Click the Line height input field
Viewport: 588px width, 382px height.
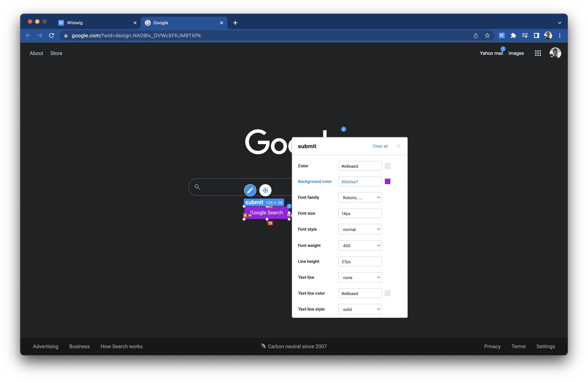pos(360,261)
